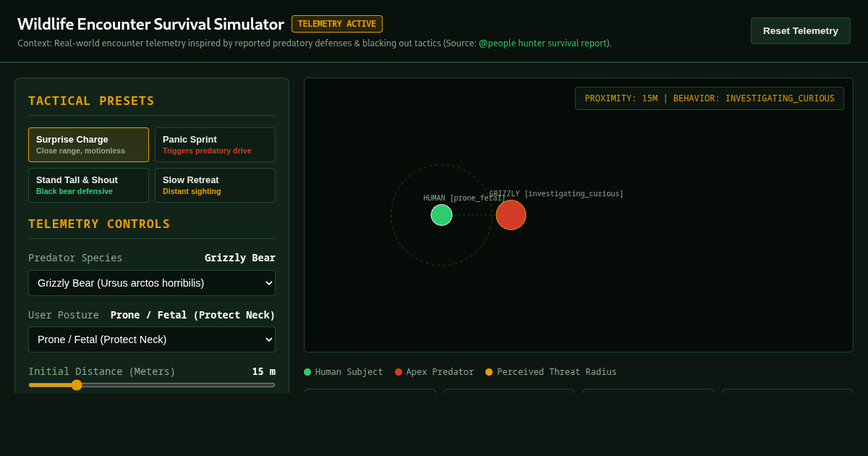Click the Grizzly Bear species value label
The width and height of the screenshot is (868, 456).
click(x=240, y=258)
